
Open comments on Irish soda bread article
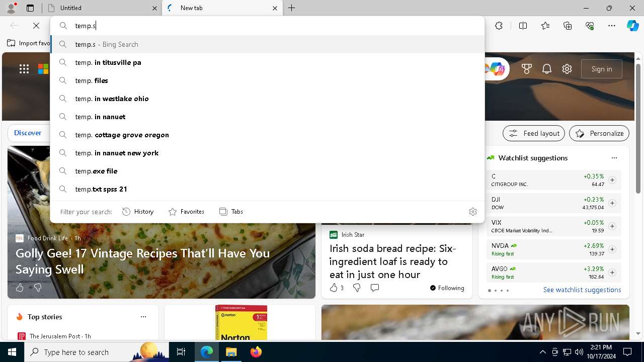[375, 288]
